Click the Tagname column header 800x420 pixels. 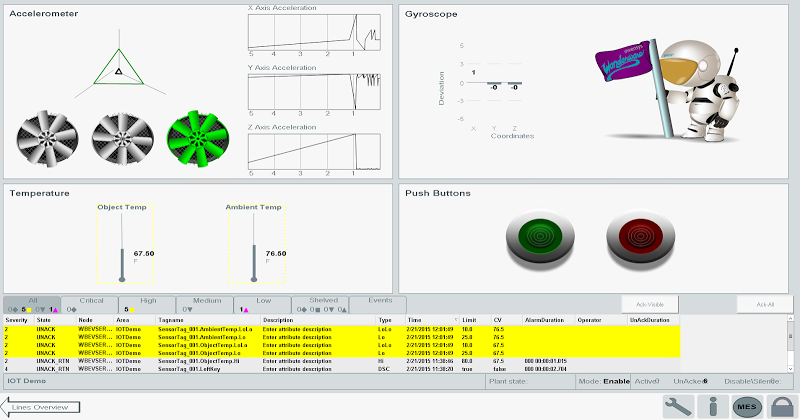pyautogui.click(x=209, y=320)
